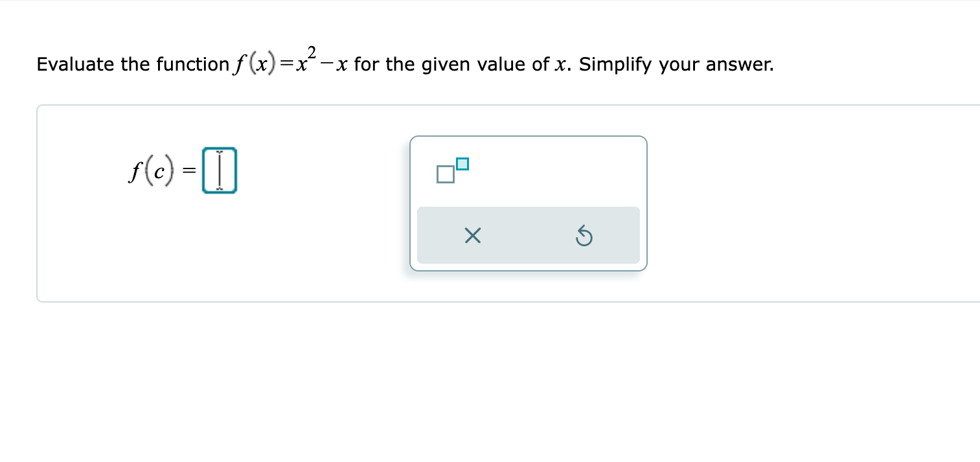
Task: Activate the exponent tool from the math palette
Action: 451,171
